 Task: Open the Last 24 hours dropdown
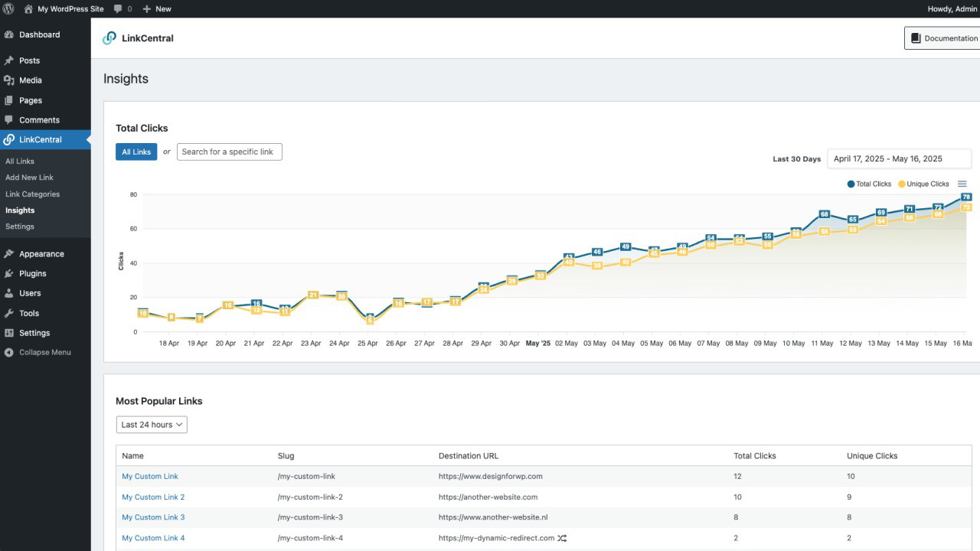coord(152,425)
